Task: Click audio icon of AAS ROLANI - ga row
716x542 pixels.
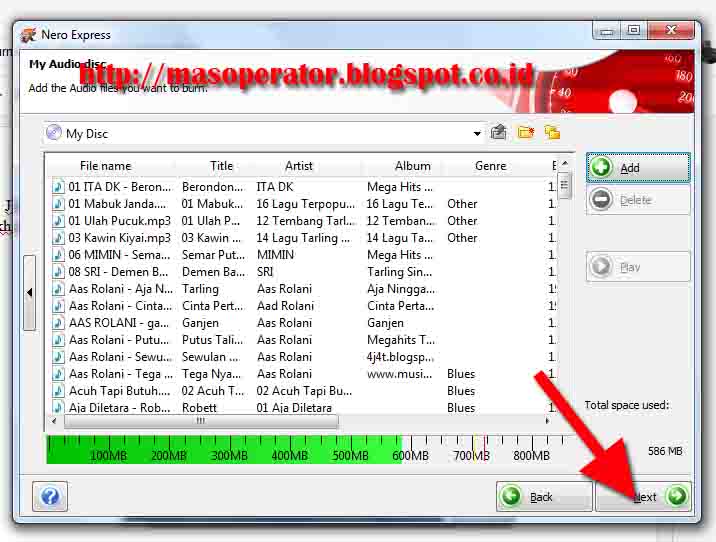Action: [58, 323]
